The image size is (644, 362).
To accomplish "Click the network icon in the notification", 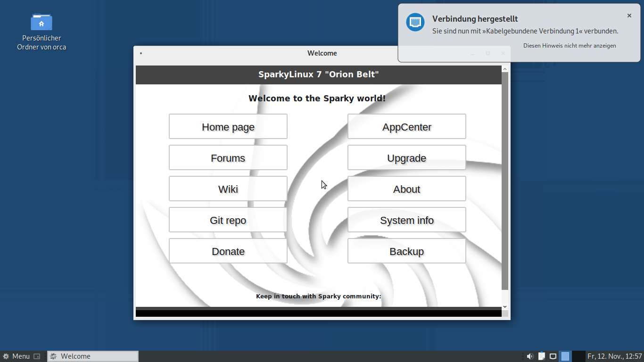I will [415, 22].
